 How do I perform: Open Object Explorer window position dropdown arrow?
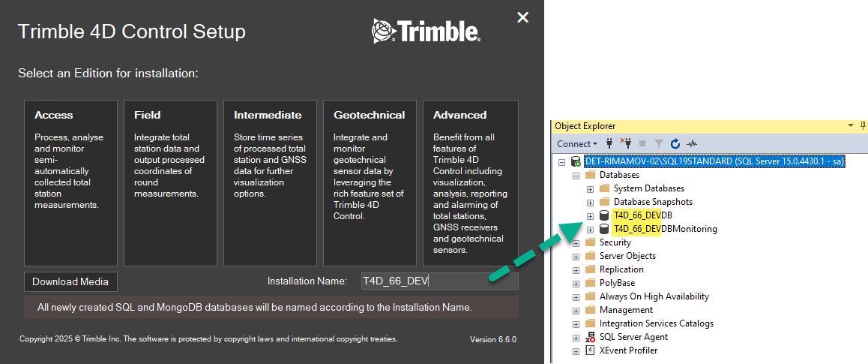point(851,126)
